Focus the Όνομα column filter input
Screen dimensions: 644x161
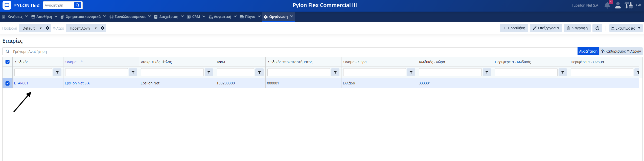point(96,72)
